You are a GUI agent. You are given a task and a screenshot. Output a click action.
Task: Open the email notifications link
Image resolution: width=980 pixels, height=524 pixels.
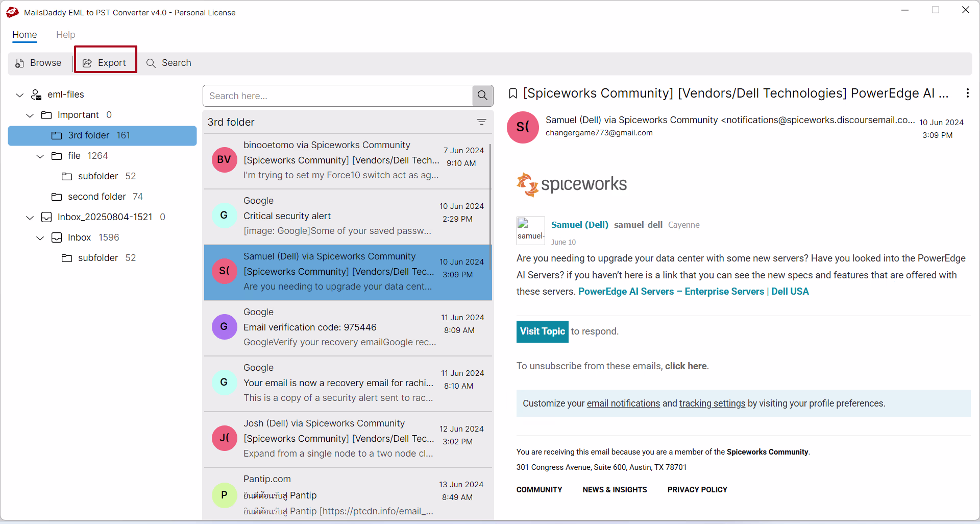(623, 403)
